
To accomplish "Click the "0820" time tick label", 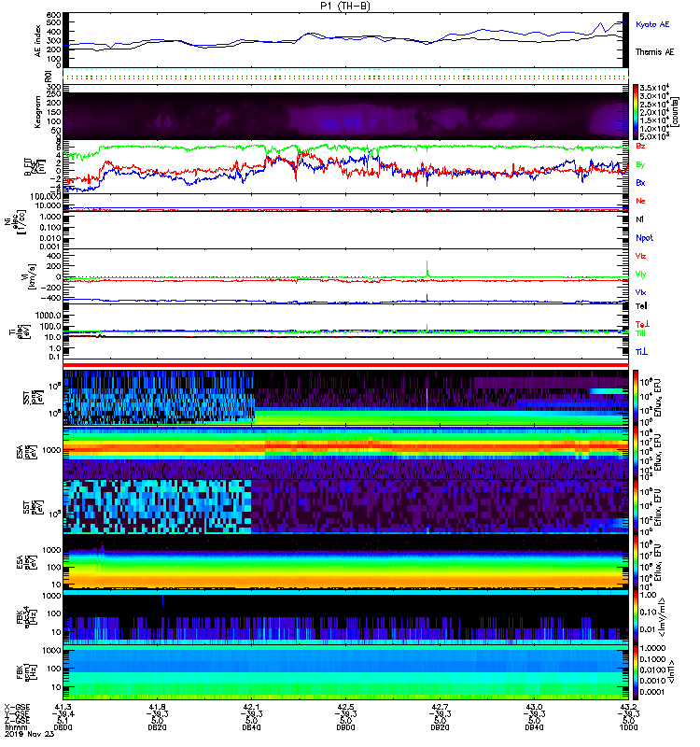I will pyautogui.click(x=157, y=727).
